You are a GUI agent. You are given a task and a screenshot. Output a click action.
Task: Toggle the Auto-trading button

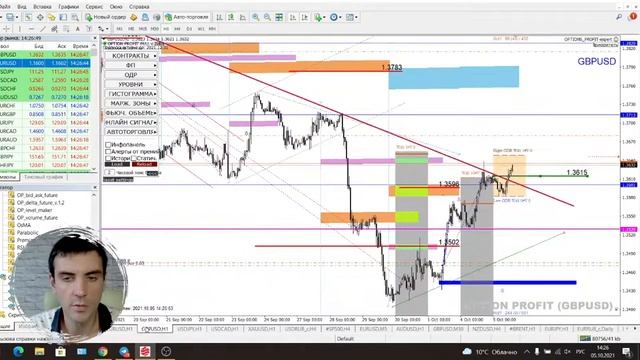click(187, 17)
